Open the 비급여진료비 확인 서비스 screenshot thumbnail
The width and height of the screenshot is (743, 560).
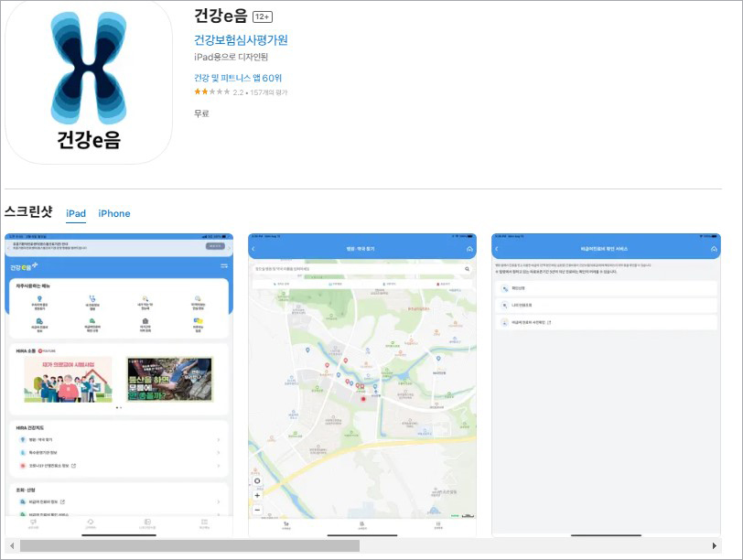coord(606,384)
